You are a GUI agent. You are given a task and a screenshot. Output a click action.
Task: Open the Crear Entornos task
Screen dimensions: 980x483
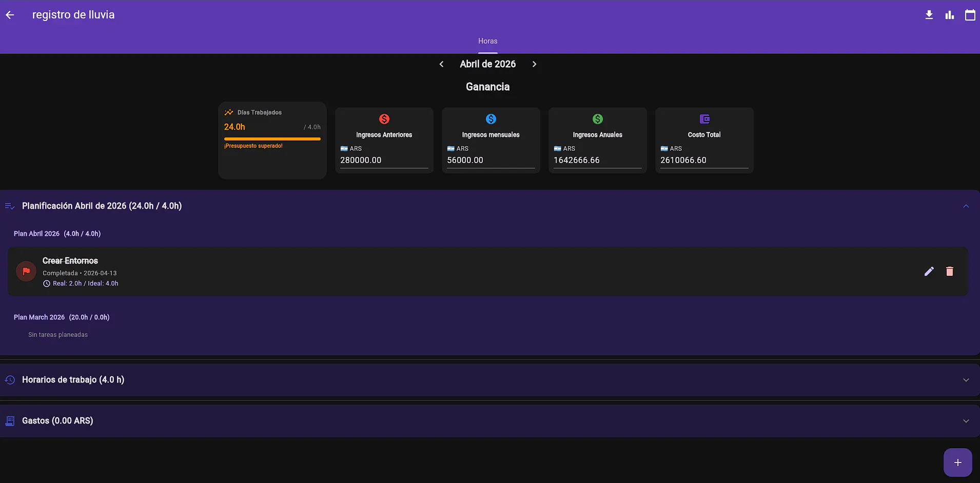click(488, 271)
